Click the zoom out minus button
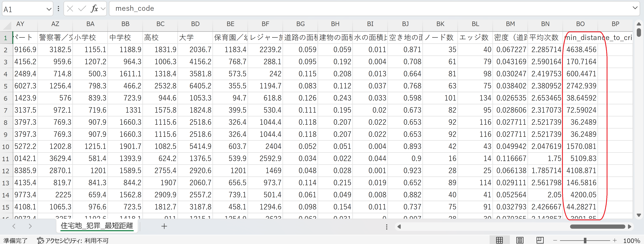 tap(555, 240)
